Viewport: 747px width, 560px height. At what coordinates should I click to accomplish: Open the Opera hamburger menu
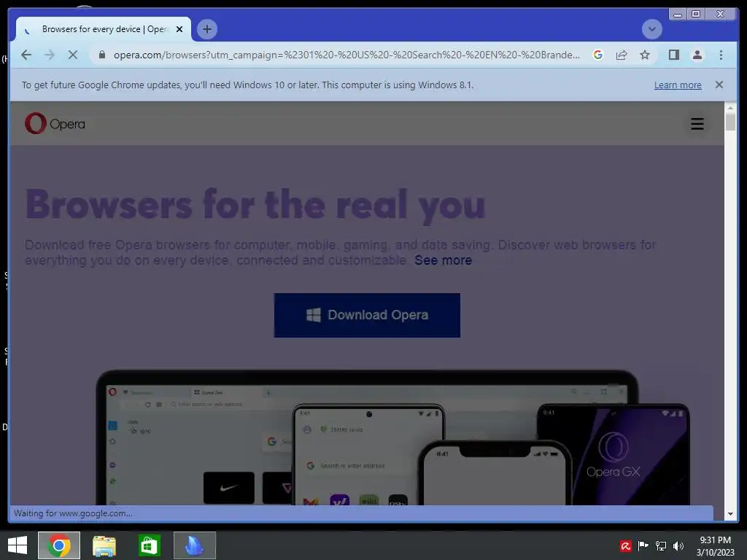697,123
